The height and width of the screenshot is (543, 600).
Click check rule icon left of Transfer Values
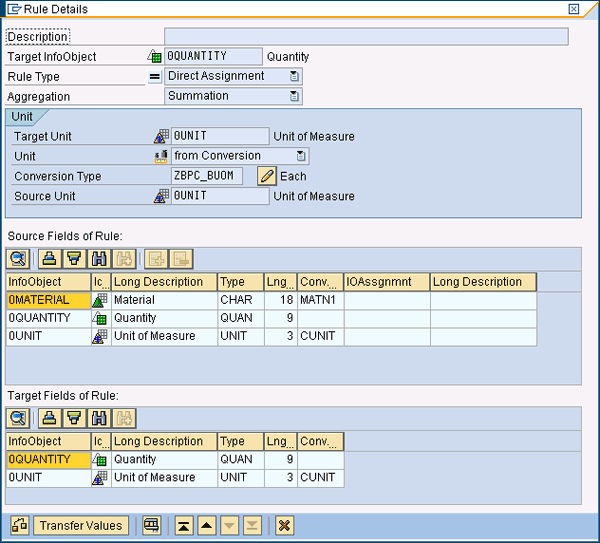19,525
